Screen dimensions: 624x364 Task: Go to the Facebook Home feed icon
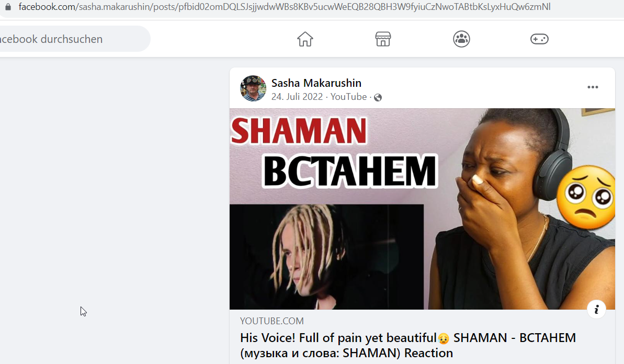305,39
